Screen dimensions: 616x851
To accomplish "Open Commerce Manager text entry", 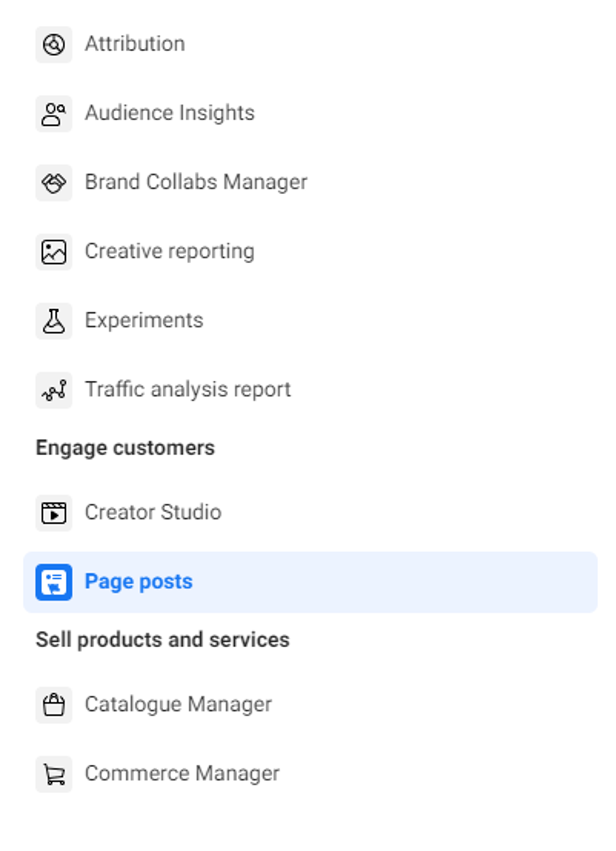I will coord(182,773).
